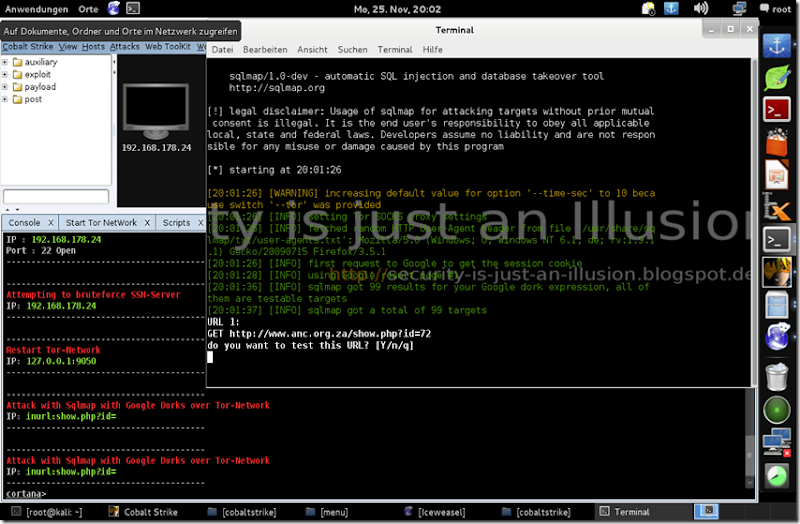The height and width of the screenshot is (524, 800).
Task: Open the blue anchor tray icon
Action: pyautogui.click(x=671, y=8)
